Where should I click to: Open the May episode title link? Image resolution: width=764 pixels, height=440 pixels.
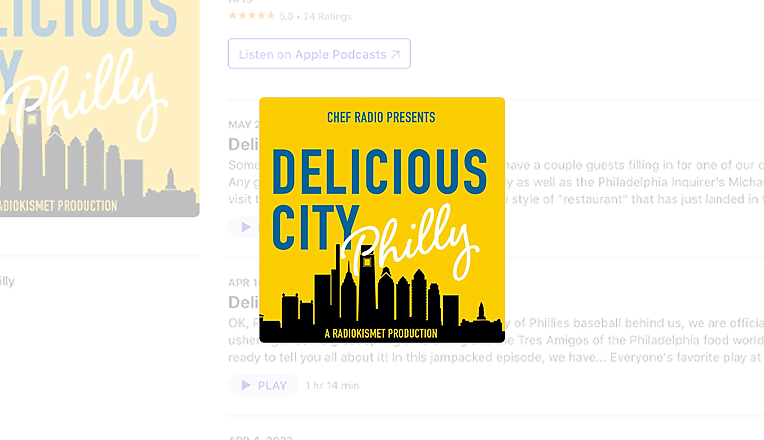coord(244,144)
